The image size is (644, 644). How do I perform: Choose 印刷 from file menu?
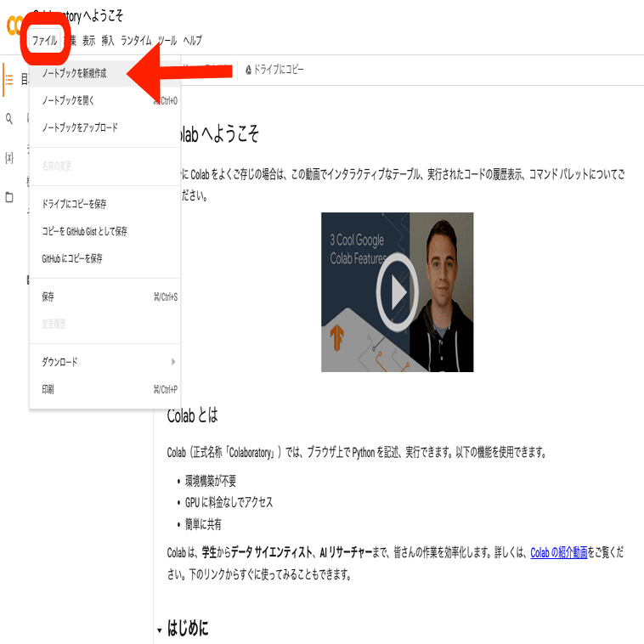pos(105,389)
